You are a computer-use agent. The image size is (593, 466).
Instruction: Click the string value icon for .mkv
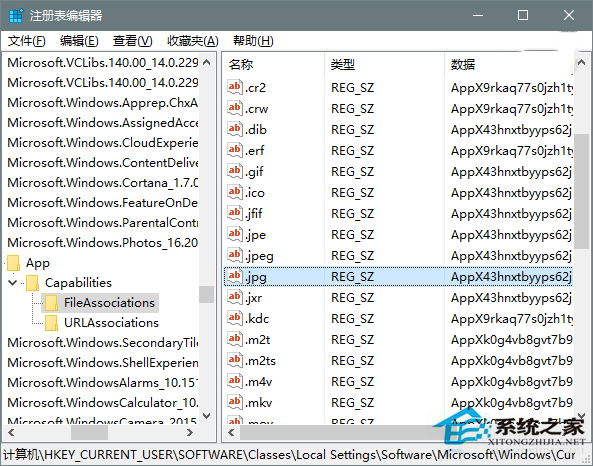click(x=234, y=402)
